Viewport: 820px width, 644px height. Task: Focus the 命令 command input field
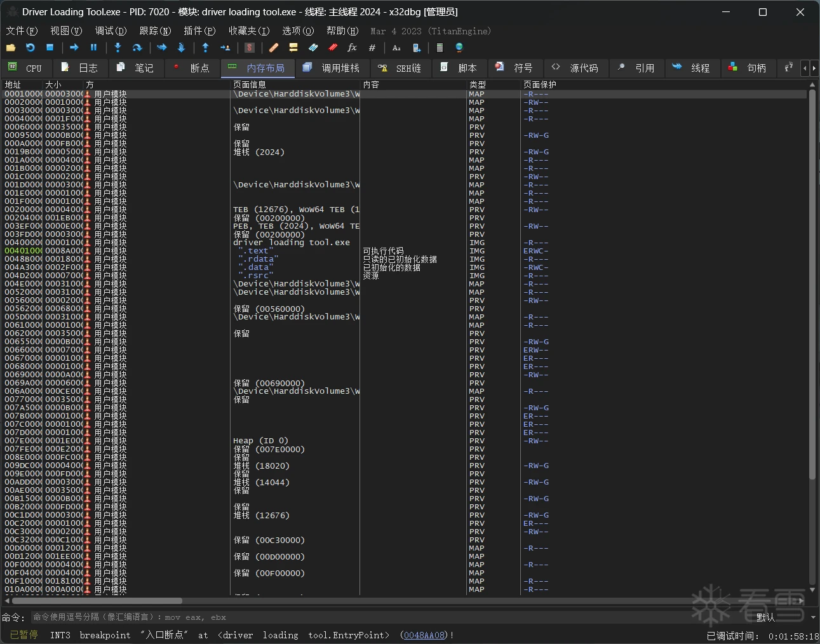coord(391,617)
